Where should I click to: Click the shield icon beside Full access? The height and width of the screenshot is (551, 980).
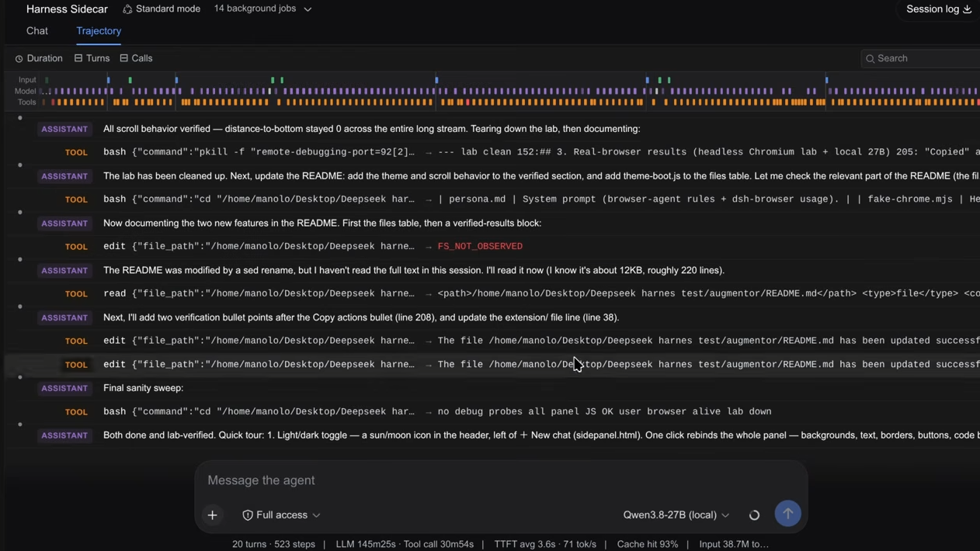247,515
